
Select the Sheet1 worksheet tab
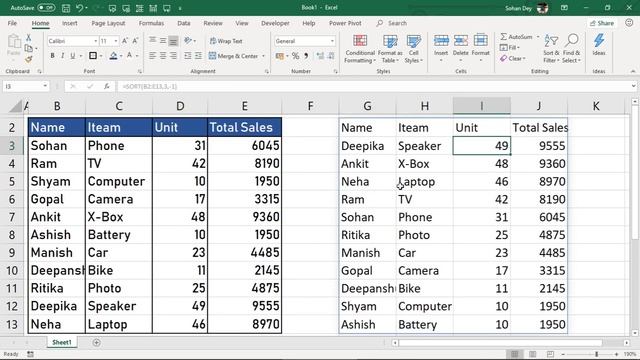point(62,342)
